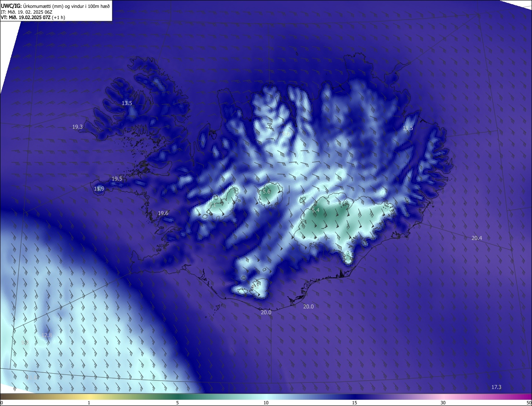Click the 5.6 value inside the glacier outline
Viewport: 532px width, 406px height.
pyautogui.click(x=266, y=192)
